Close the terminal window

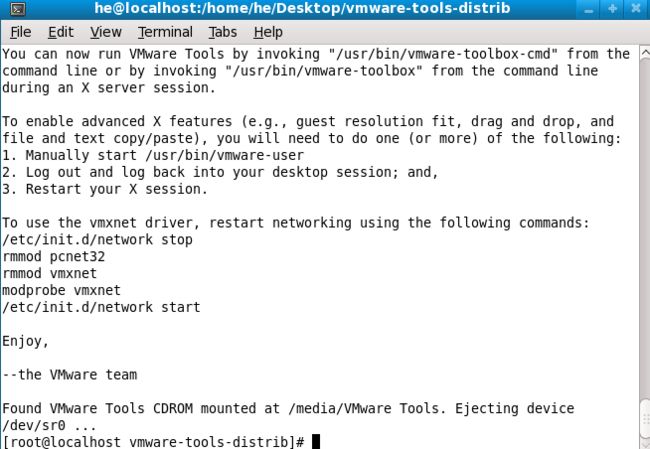click(635, 9)
